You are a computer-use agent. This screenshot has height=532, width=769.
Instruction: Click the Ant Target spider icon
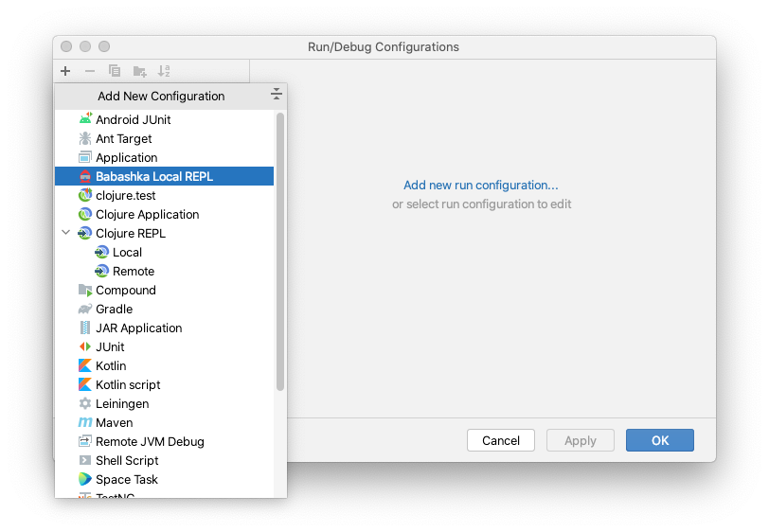click(85, 138)
